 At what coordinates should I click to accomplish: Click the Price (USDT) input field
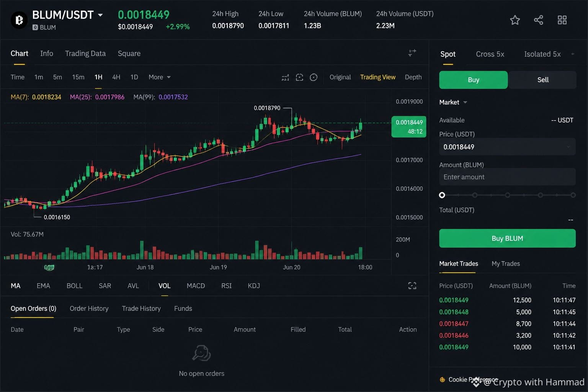(x=507, y=147)
